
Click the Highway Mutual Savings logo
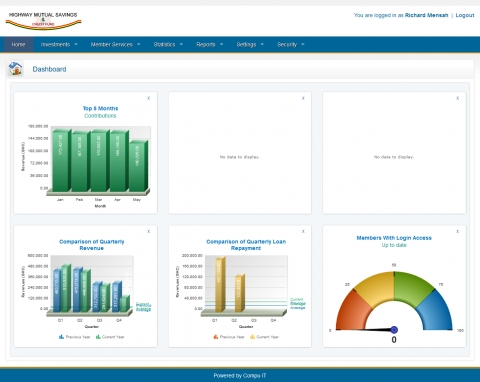tap(43, 21)
